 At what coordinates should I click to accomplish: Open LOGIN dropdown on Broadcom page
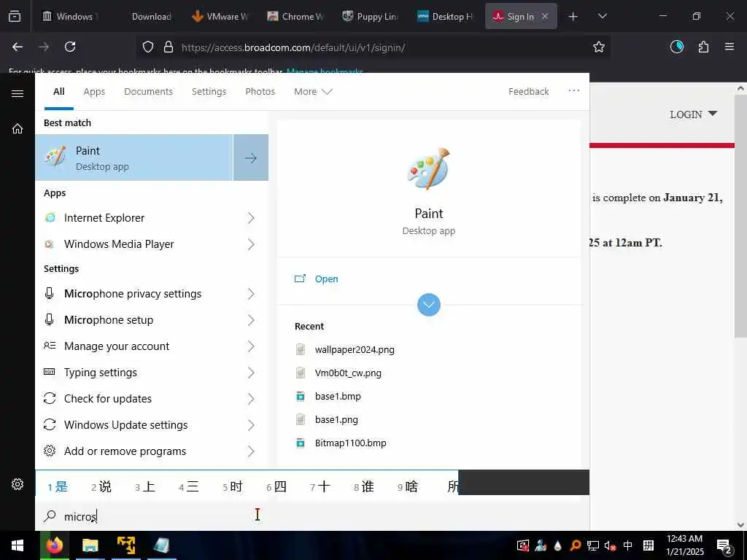tap(693, 114)
